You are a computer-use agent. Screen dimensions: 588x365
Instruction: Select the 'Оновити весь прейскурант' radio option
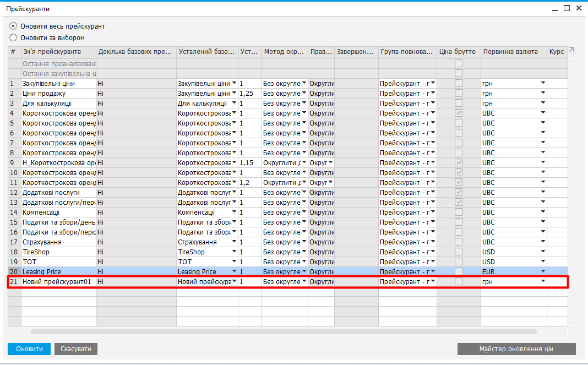13,26
